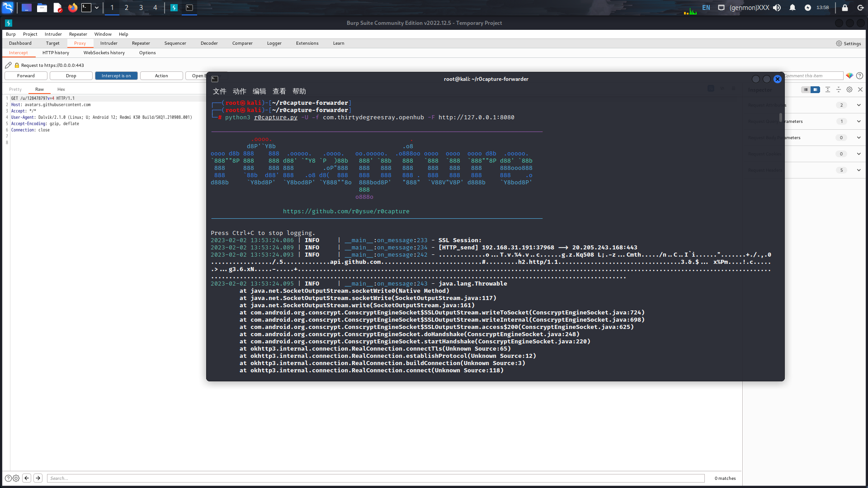This screenshot has height=488, width=868.
Task: Switch to the Decoder tab
Action: pos(209,43)
